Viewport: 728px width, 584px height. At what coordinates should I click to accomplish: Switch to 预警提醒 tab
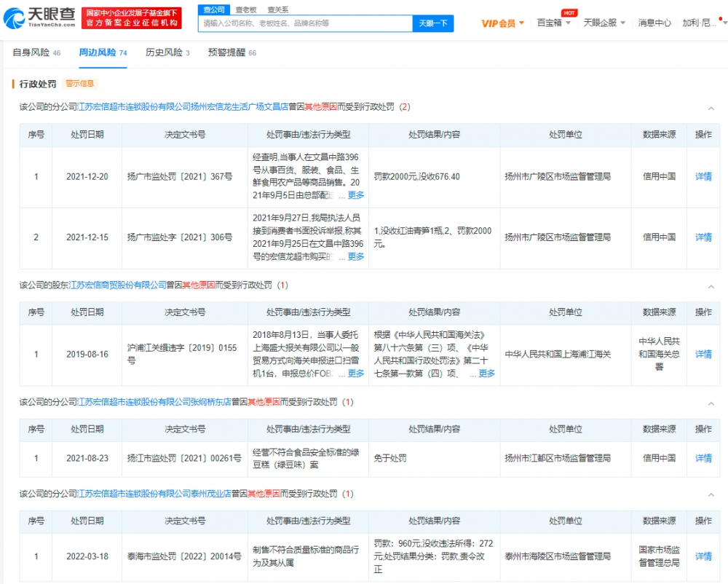click(232, 52)
